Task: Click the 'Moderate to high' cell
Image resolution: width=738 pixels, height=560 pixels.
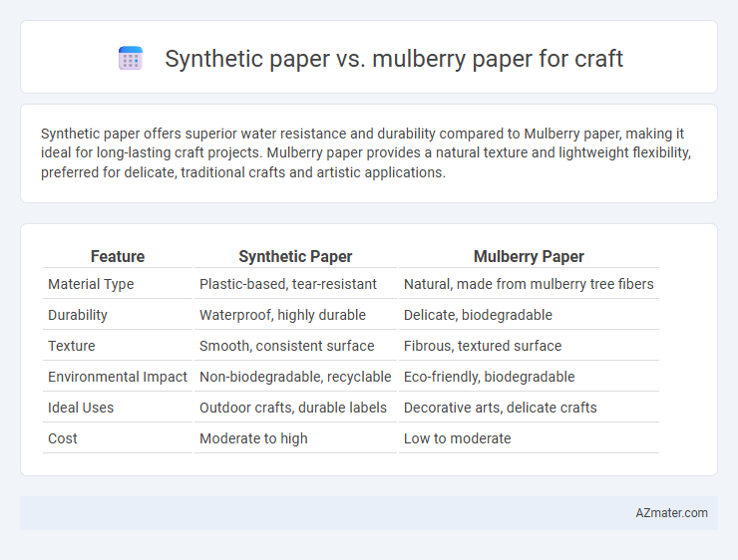Action: (x=295, y=438)
